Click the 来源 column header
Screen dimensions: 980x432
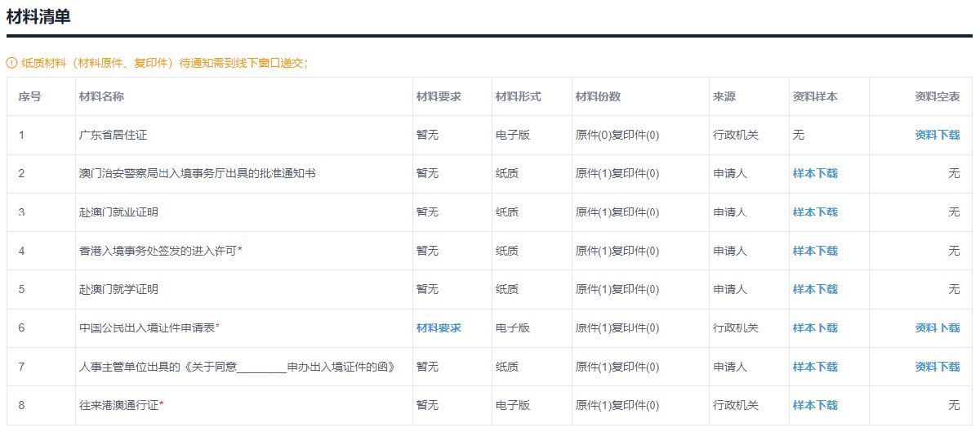[724, 96]
